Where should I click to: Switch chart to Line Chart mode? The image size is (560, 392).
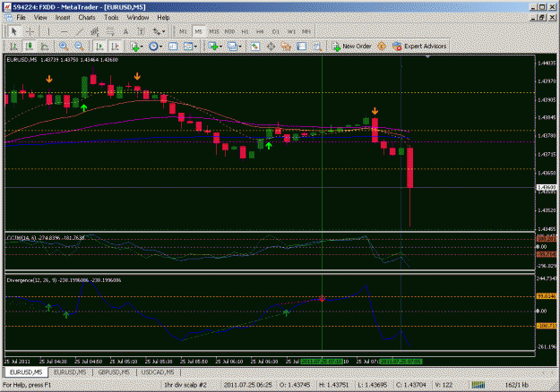pos(45,46)
